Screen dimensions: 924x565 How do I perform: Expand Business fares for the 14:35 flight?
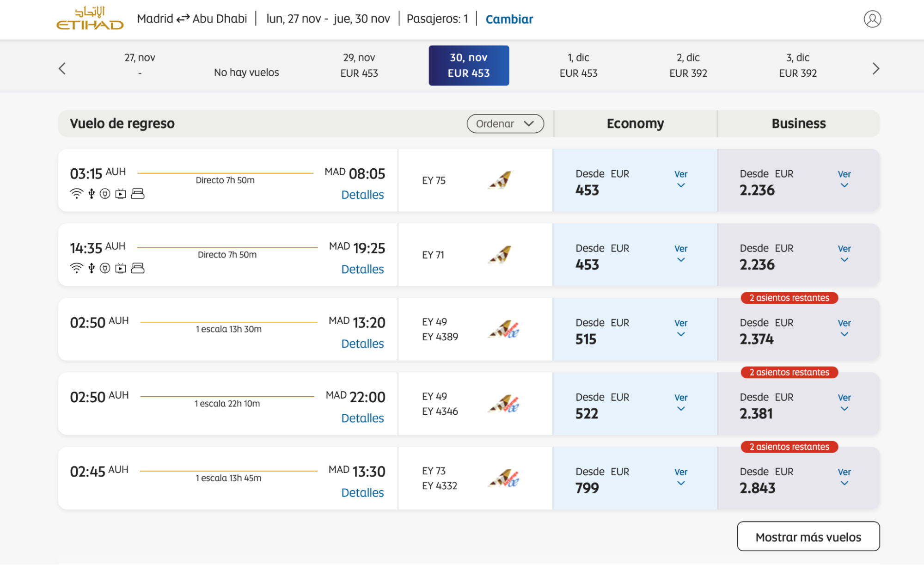tap(844, 253)
